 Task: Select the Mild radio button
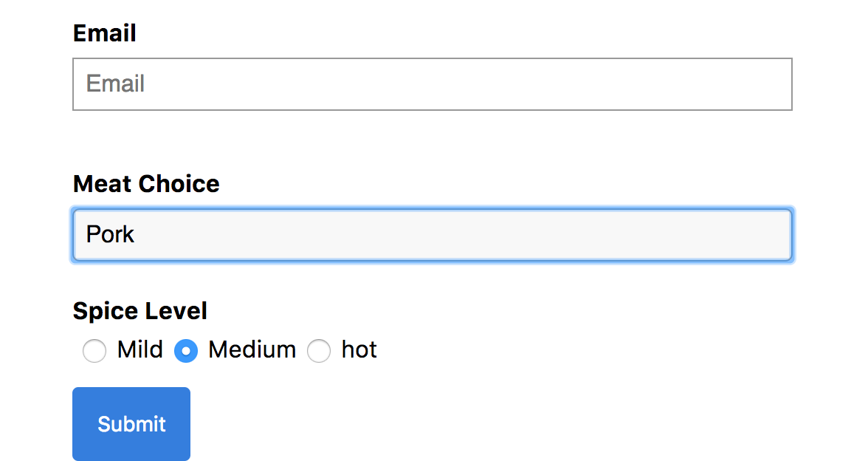pos(94,351)
